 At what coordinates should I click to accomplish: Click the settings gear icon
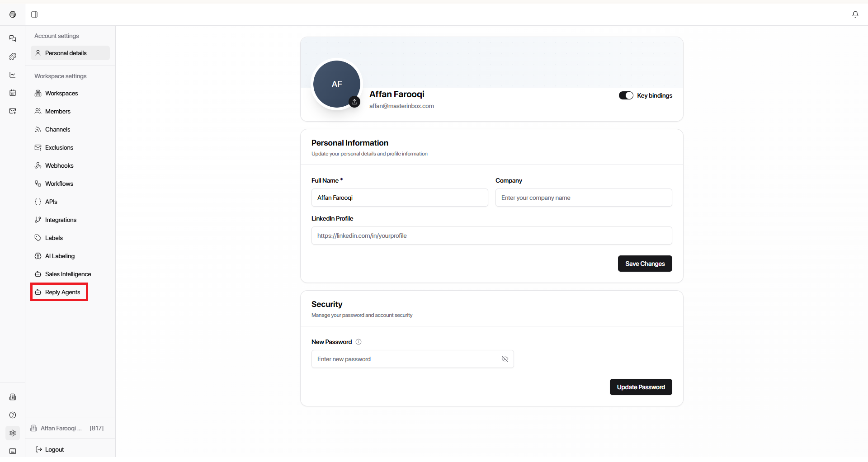(x=13, y=433)
